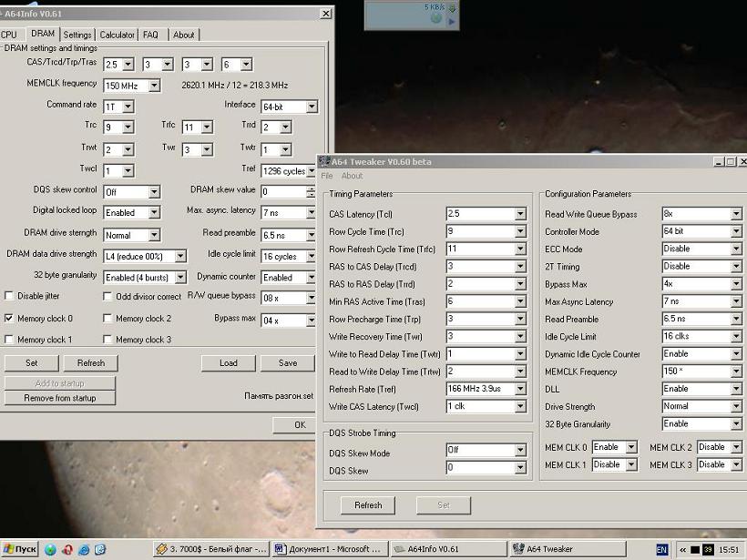Open the Пуск start button
This screenshot has height=560, width=747.
[x=20, y=549]
